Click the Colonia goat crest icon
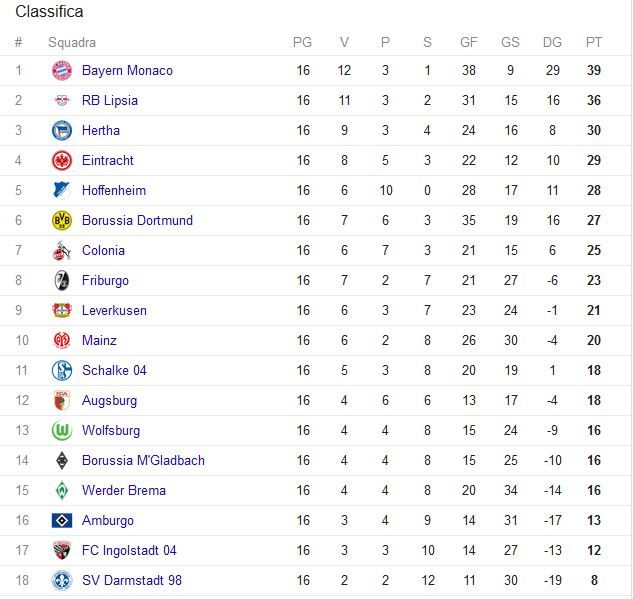The image size is (633, 599). pyautogui.click(x=62, y=250)
